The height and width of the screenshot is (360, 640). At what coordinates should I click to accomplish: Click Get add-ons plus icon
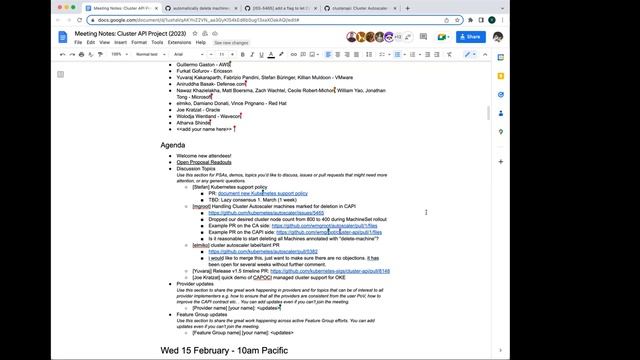(x=501, y=162)
